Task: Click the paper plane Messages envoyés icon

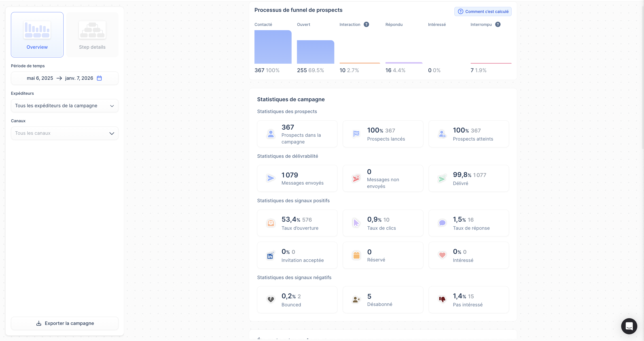Action: pos(271,178)
